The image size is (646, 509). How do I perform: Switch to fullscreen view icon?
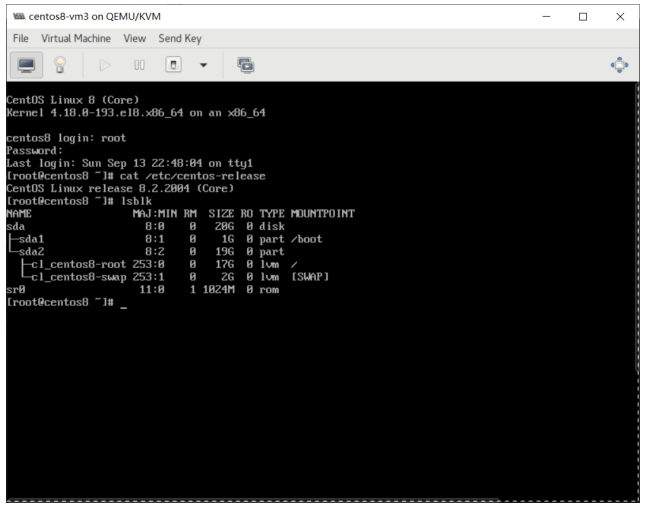(619, 65)
